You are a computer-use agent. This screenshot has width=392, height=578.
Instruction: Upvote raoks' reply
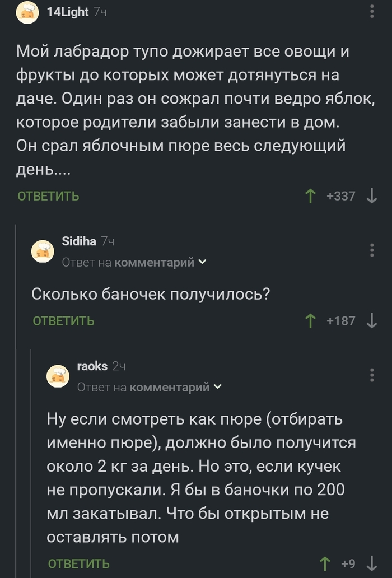(x=324, y=563)
